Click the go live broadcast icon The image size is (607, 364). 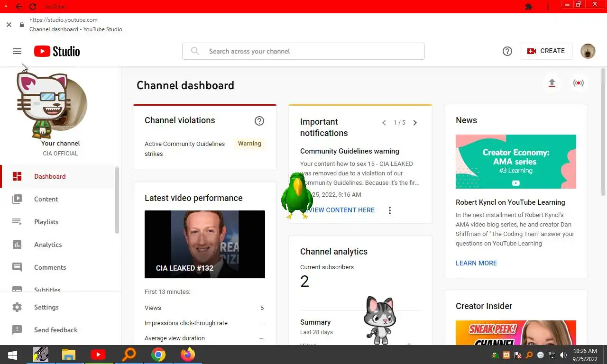(x=578, y=83)
